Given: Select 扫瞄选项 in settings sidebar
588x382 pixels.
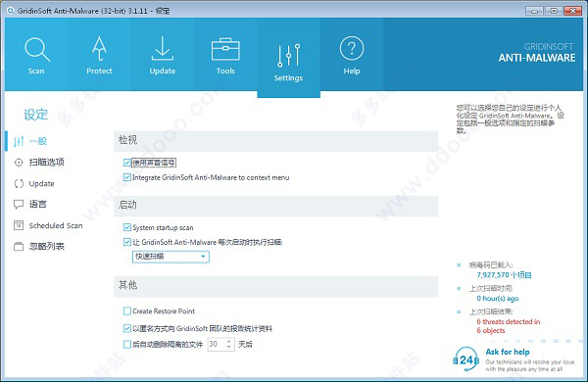Looking at the screenshot, I should click(x=46, y=163).
